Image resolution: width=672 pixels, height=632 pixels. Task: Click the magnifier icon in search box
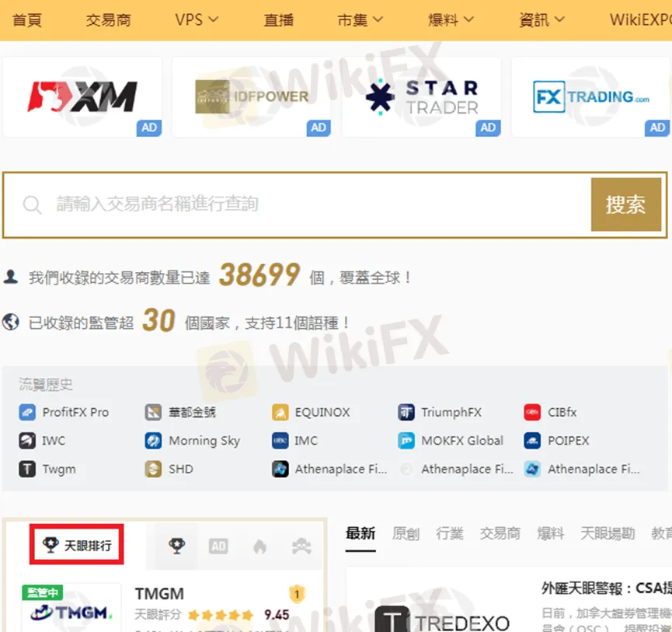[32, 205]
